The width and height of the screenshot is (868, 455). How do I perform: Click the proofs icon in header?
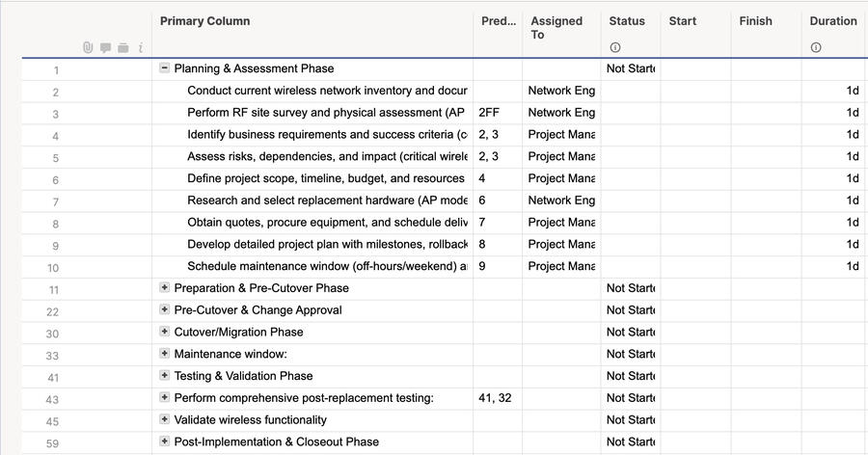coord(122,47)
